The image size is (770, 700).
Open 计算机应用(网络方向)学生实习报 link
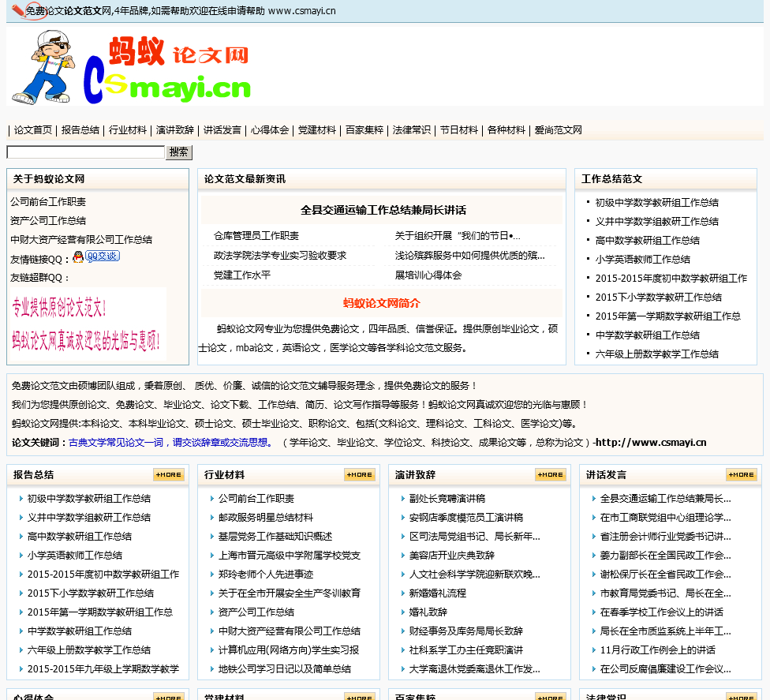coord(289,650)
